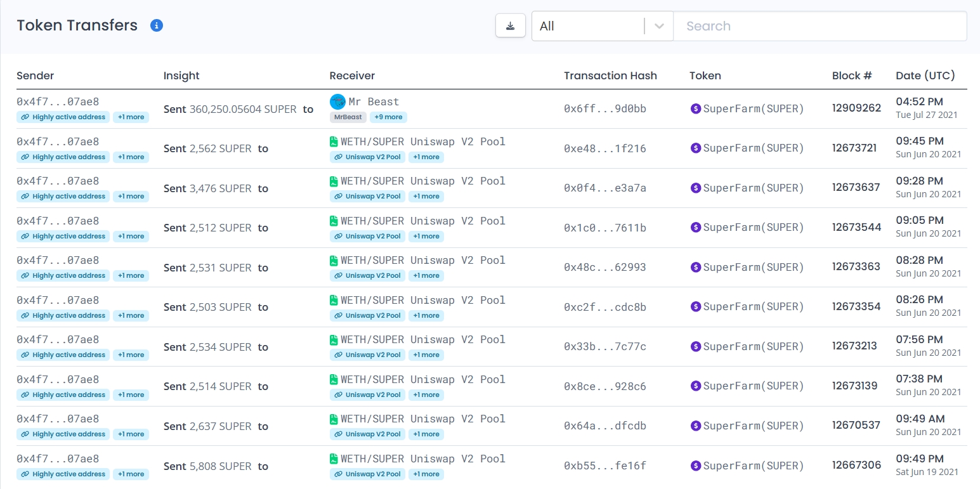Image resolution: width=980 pixels, height=489 pixels.
Task: Click contract icon for receiver in 12670537 row
Action: [x=334, y=419]
